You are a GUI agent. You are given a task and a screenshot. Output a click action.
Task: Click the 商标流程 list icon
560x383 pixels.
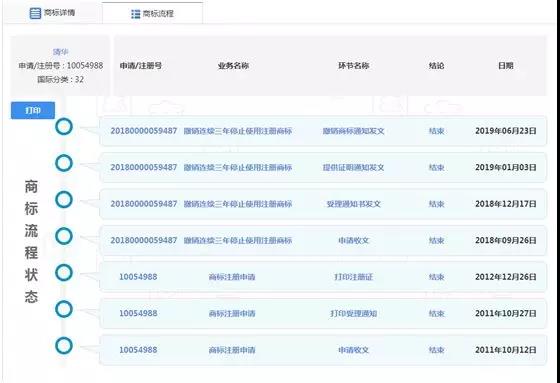pyautogui.click(x=136, y=14)
